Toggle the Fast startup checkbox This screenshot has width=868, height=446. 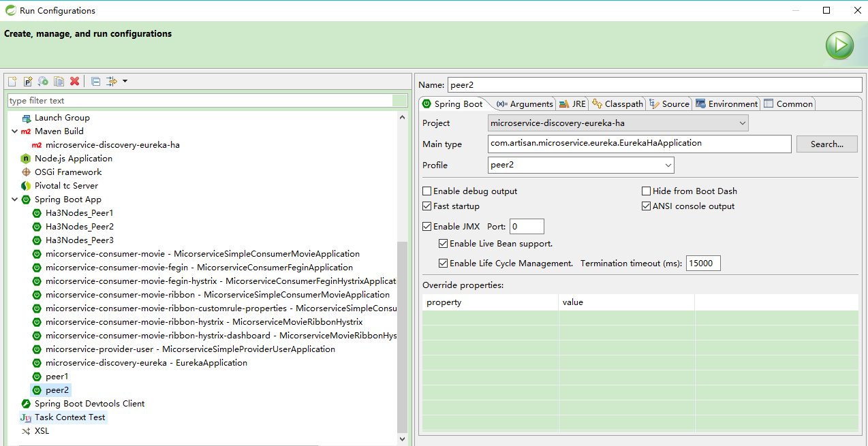coord(427,206)
